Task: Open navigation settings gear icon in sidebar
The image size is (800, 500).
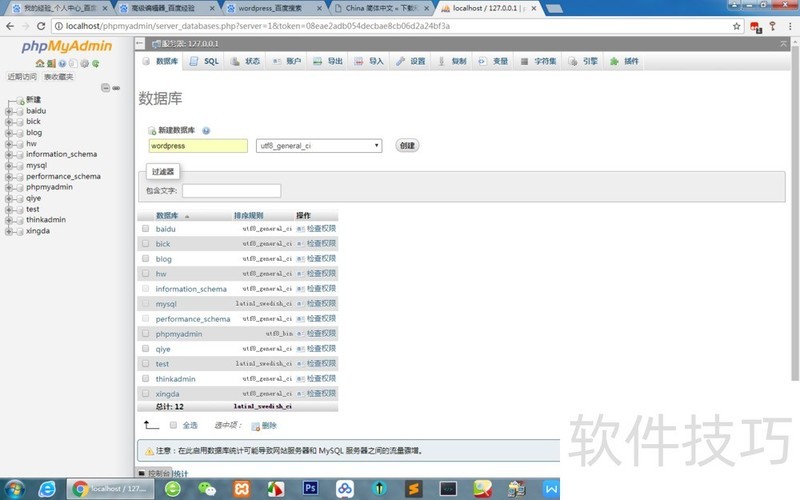Action: 84,64
